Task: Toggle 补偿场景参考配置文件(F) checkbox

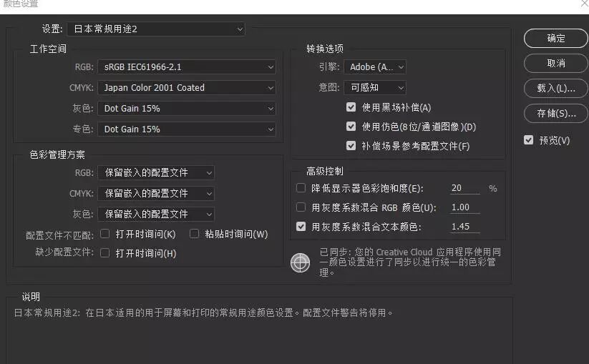Action: [x=351, y=146]
